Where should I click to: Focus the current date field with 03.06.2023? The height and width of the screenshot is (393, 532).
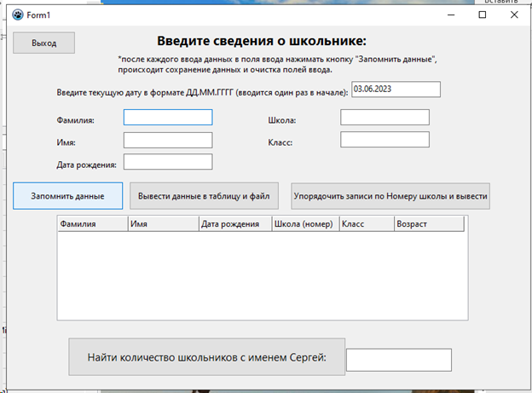click(x=396, y=90)
